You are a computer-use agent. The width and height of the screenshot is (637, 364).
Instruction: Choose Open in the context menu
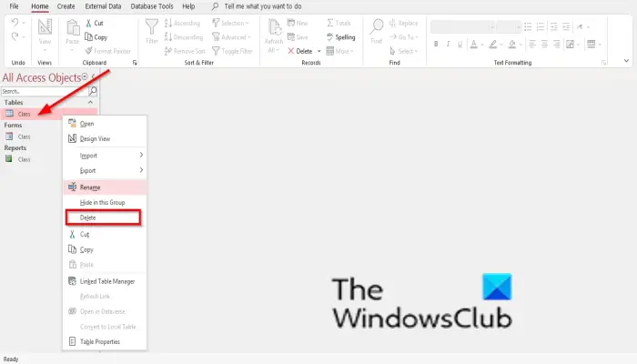(105, 124)
